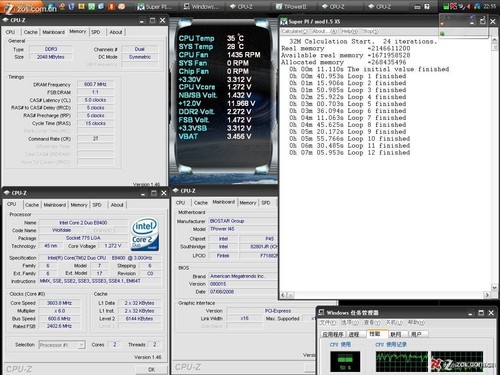Click OK button in CPU-Z processor window
Screen dimensions: 500x375
click(x=151, y=369)
